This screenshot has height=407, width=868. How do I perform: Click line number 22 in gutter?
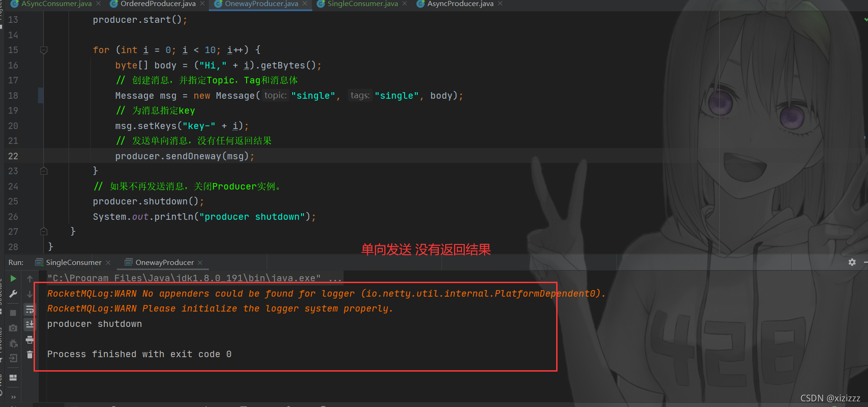click(13, 156)
